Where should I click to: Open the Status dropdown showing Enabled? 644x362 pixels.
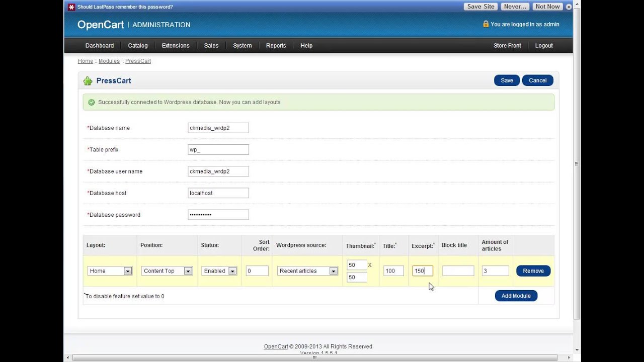(x=219, y=270)
